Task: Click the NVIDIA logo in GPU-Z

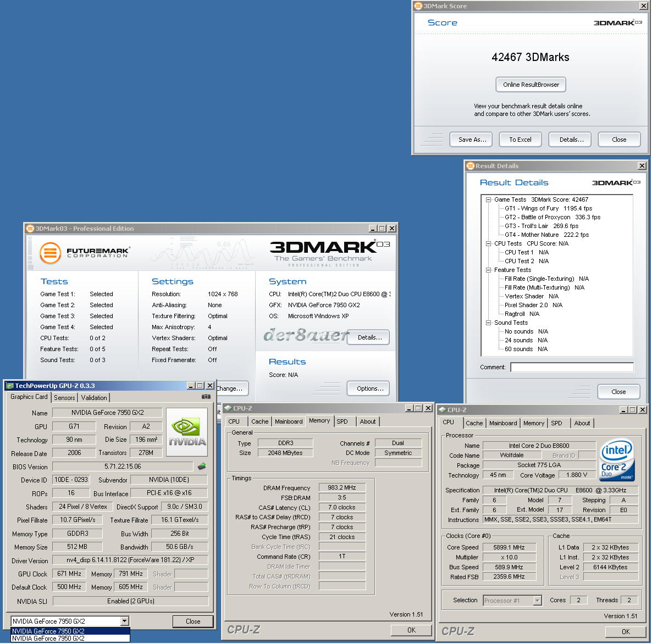Action: [187, 433]
